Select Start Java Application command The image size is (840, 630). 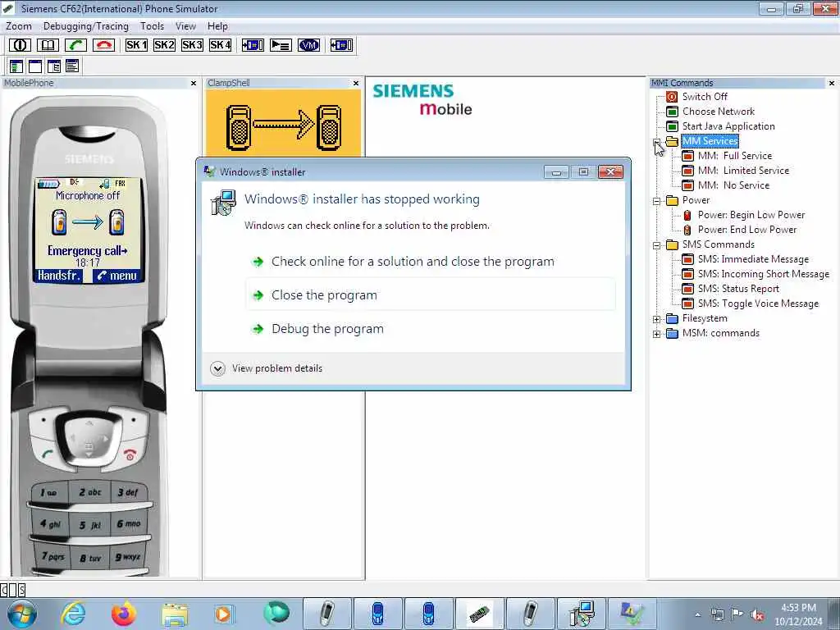(728, 126)
